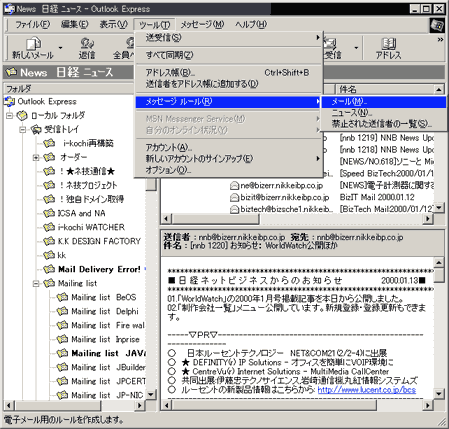Collapse the Mailing list folder node
The width and height of the screenshot is (449, 429).
point(36,284)
